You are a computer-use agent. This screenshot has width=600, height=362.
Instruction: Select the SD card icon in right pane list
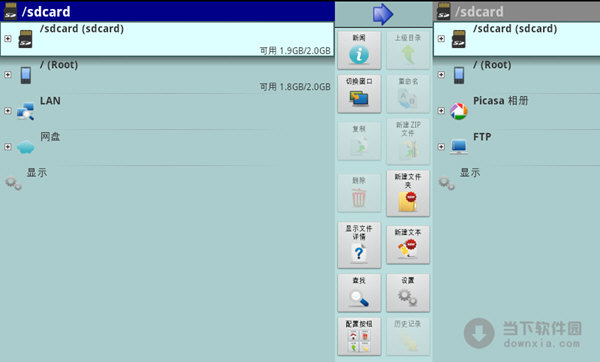(x=459, y=39)
